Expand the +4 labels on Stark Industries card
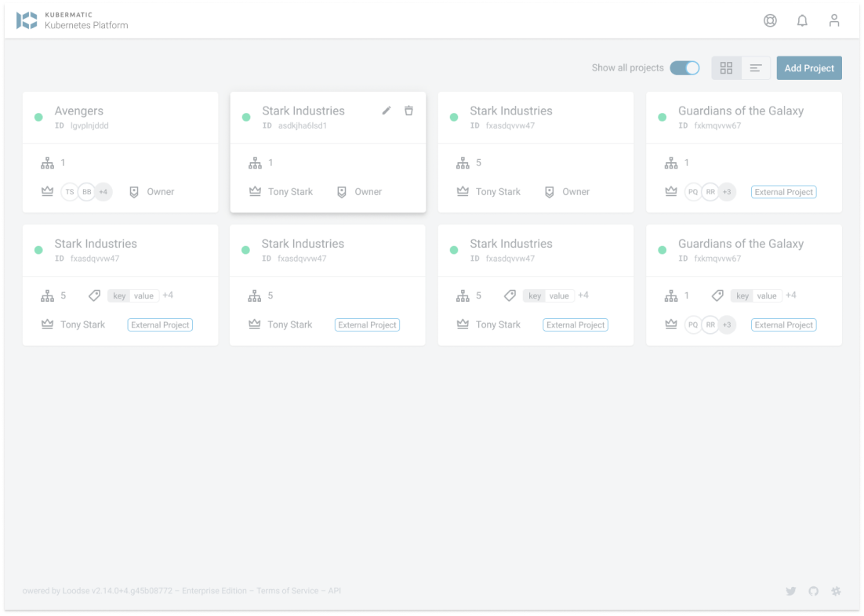The width and height of the screenshot is (864, 616). 167,295
